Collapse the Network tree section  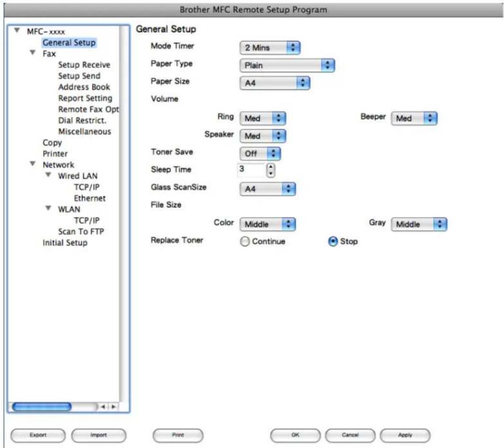tap(32, 163)
